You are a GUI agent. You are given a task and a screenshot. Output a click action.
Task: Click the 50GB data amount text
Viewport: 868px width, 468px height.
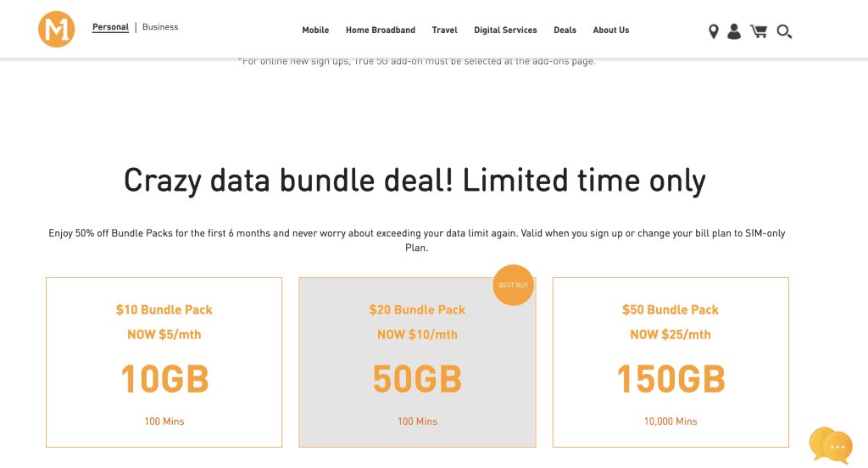coord(417,379)
